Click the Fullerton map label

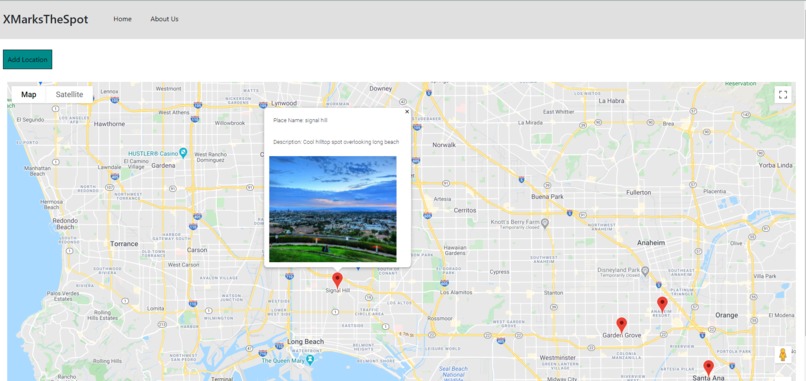tap(638, 192)
